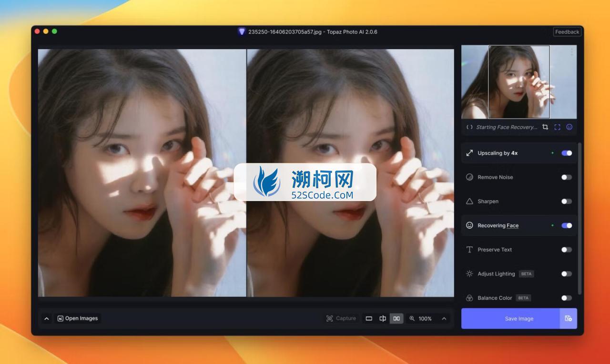Image resolution: width=610 pixels, height=364 pixels.
Task: Click the Recovering Face smiley icon
Action: [x=469, y=225]
